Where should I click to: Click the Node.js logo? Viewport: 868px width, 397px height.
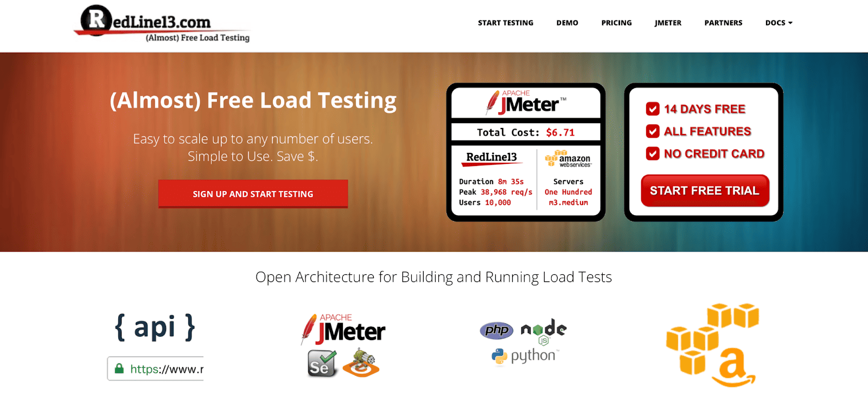(x=544, y=331)
